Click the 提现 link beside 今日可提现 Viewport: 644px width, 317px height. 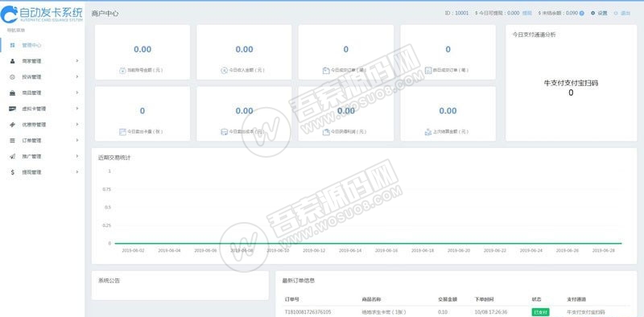527,13
